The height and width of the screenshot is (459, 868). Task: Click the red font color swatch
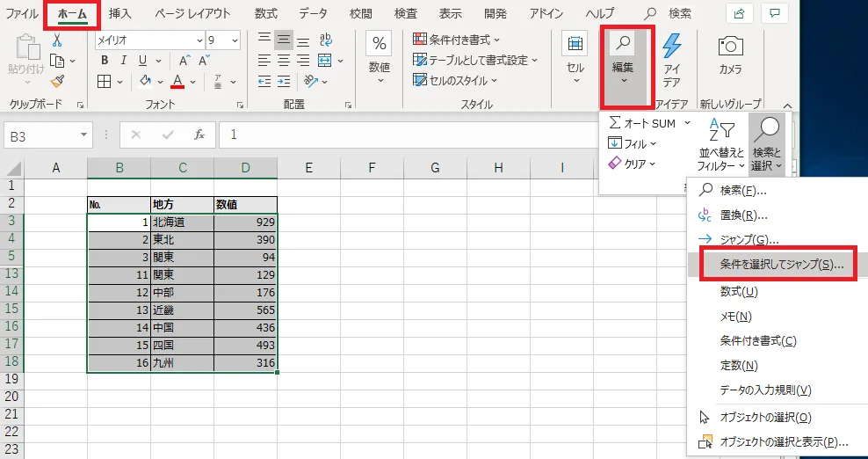click(x=177, y=82)
